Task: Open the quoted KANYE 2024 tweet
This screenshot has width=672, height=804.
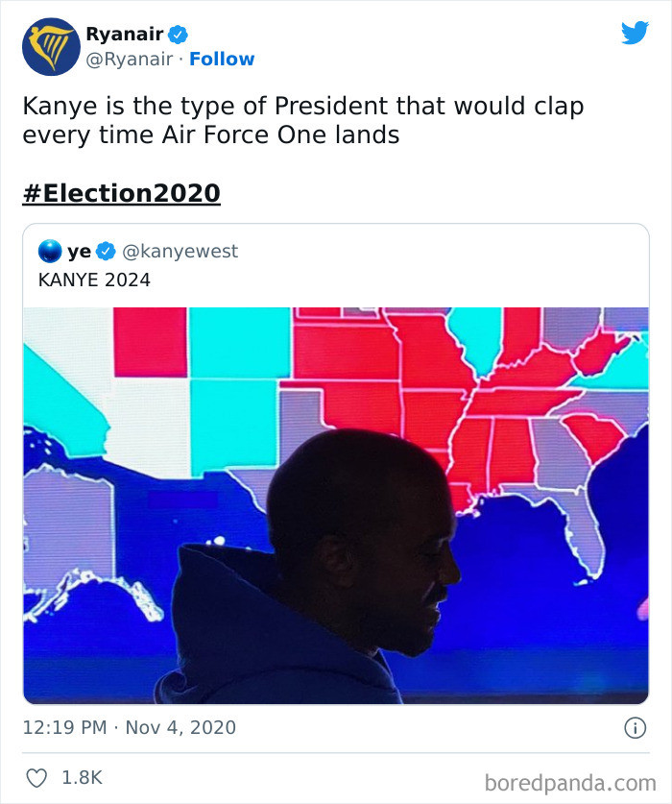Action: [x=336, y=461]
